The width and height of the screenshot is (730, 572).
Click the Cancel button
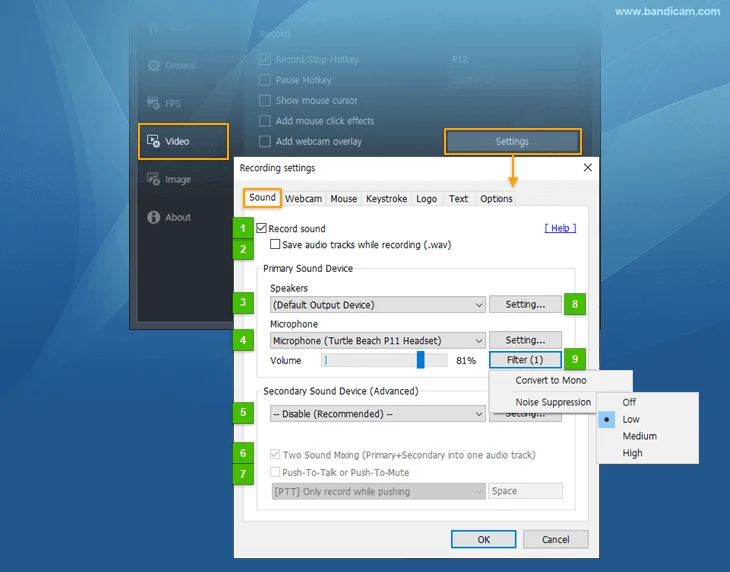tap(555, 539)
